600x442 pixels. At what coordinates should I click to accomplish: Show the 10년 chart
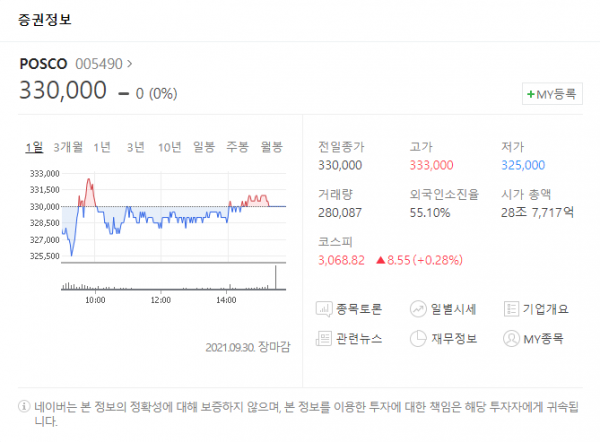click(x=170, y=147)
